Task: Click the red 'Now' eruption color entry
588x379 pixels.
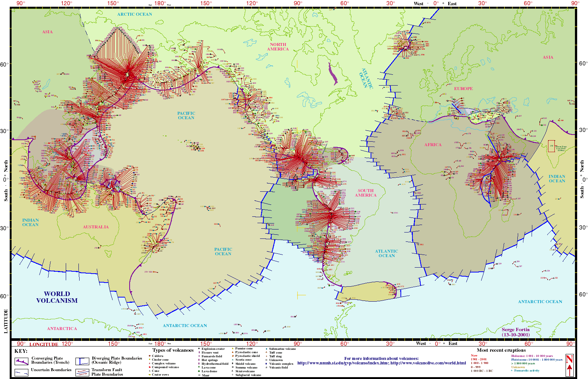Action: (474, 355)
